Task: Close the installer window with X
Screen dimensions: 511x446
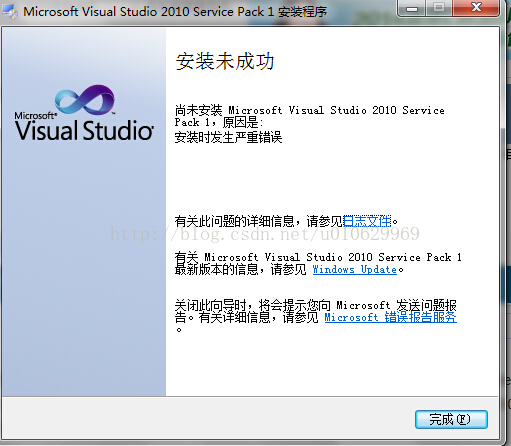Action: coord(477,8)
